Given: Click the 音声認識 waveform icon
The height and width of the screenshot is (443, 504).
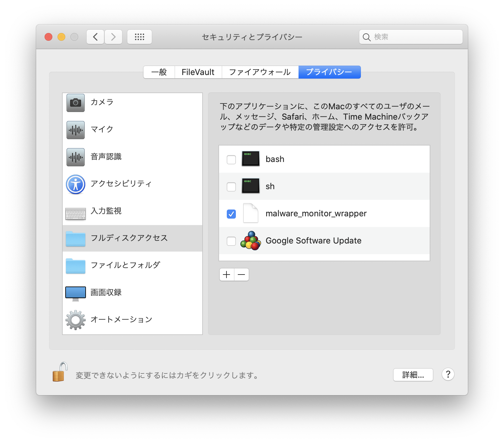Looking at the screenshot, I should pyautogui.click(x=76, y=157).
